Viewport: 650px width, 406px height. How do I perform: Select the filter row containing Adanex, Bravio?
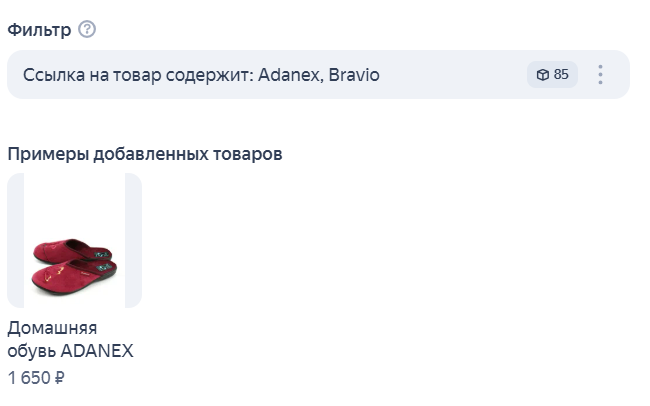point(300,75)
